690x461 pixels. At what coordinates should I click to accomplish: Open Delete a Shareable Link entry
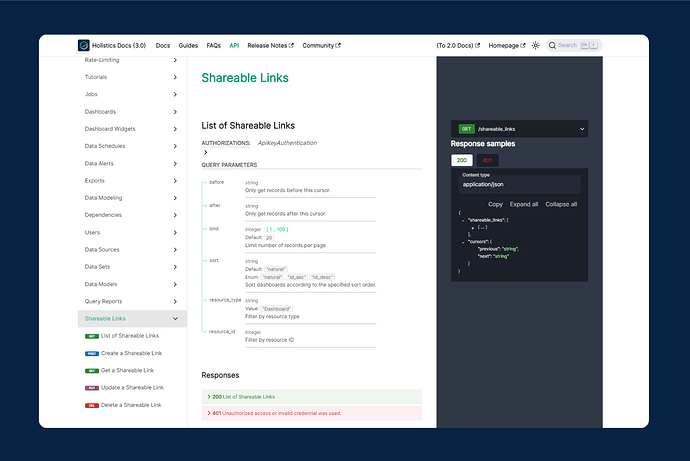[x=131, y=405]
